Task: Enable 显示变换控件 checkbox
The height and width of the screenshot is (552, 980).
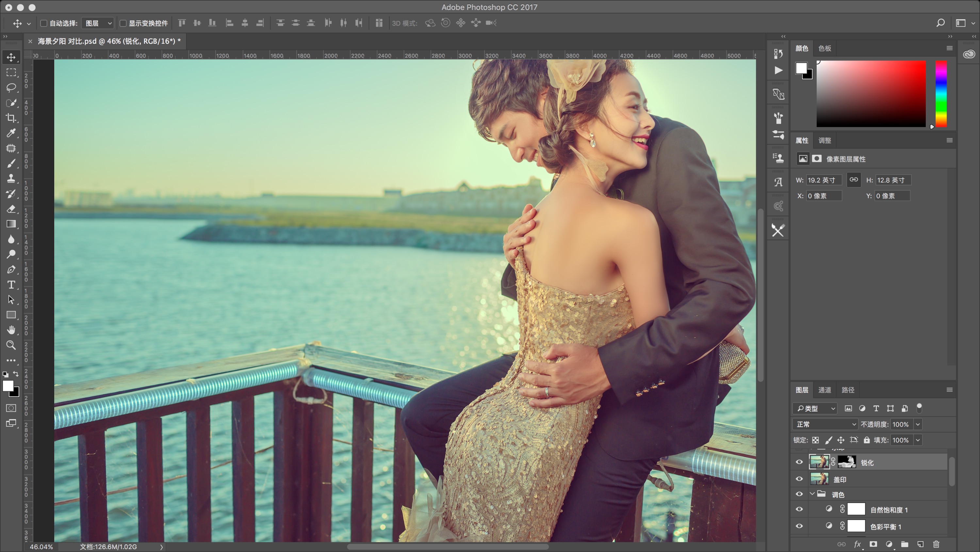Action: (x=123, y=23)
